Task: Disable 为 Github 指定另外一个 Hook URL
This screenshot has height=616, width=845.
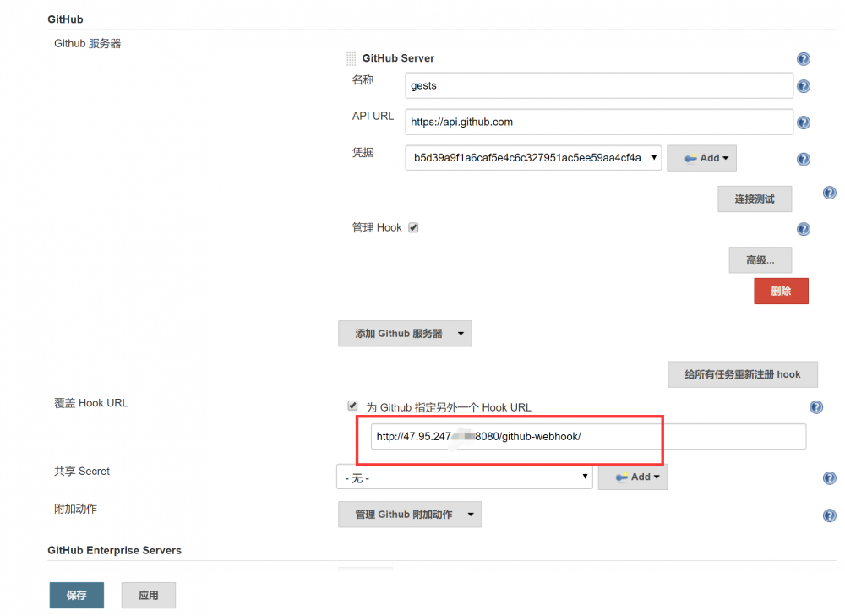Action: 352,406
